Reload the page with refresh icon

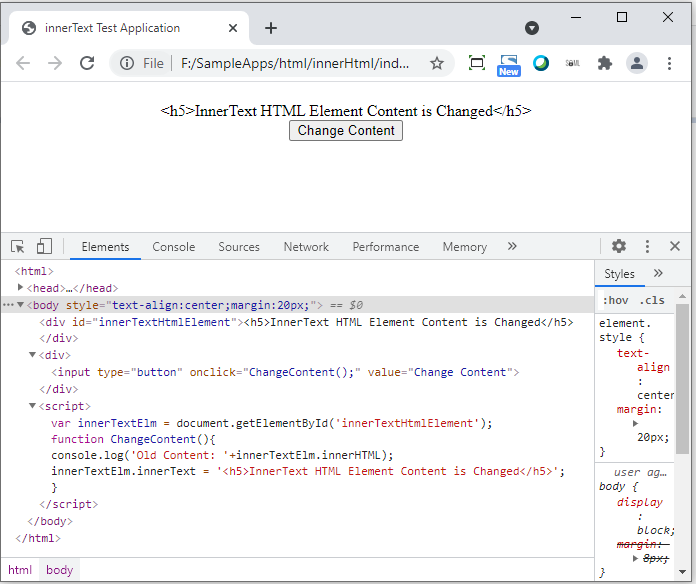click(87, 63)
